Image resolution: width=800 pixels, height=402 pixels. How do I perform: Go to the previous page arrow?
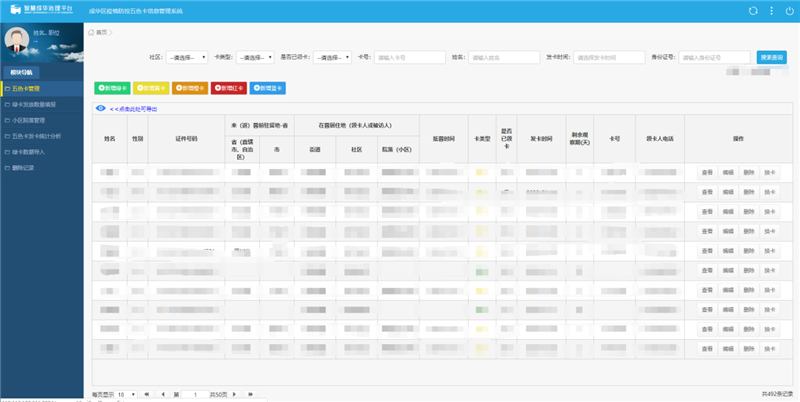(x=162, y=395)
